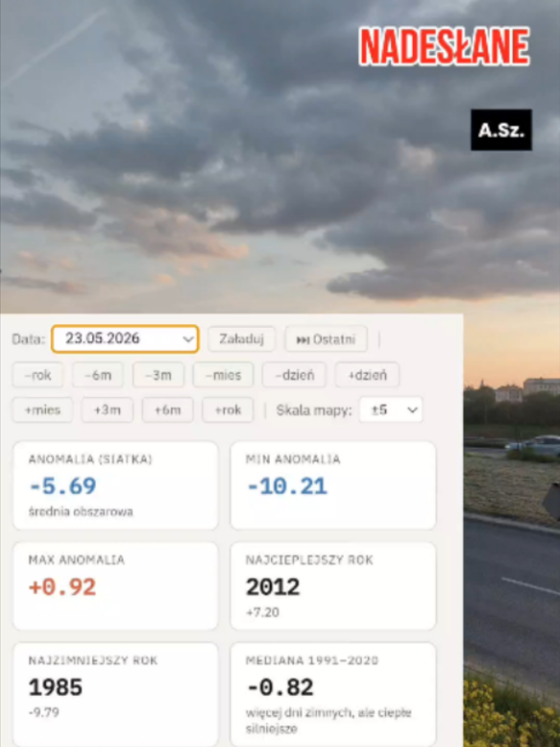Click the +7.20 value under 2012
This screenshot has height=747, width=560.
point(262,612)
